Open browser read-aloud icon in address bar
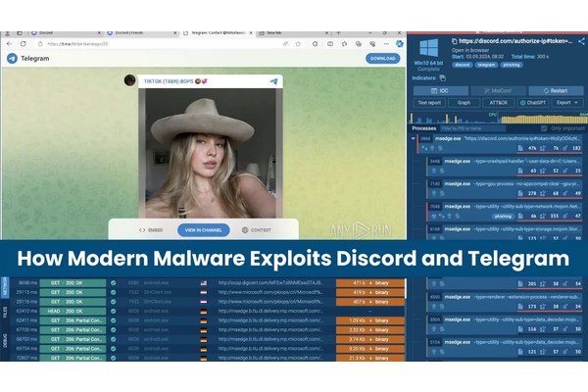The width and height of the screenshot is (588, 392). point(285,44)
